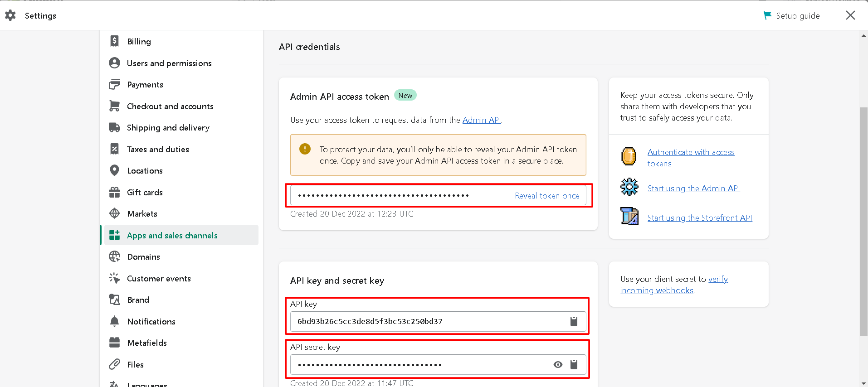868x387 pixels.
Task: Open Authenticate with access tokens link
Action: [x=691, y=158]
